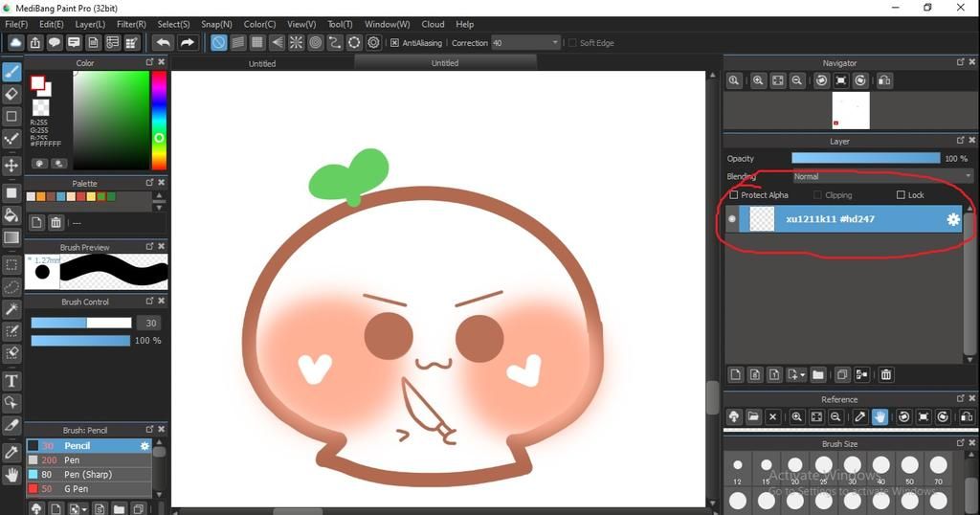
Task: Select the Brush tool in left toolbar
Action: click(11, 72)
